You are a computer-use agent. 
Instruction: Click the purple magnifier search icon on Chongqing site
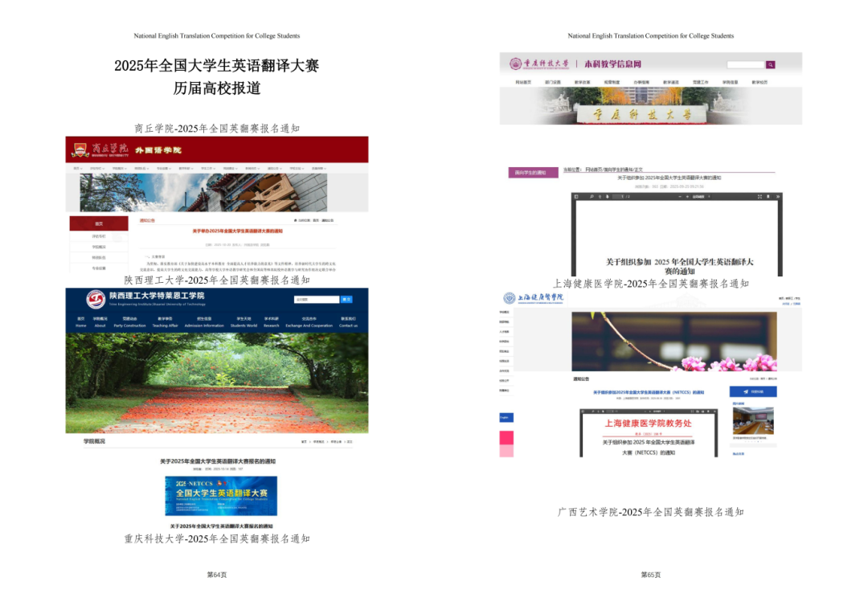click(770, 65)
